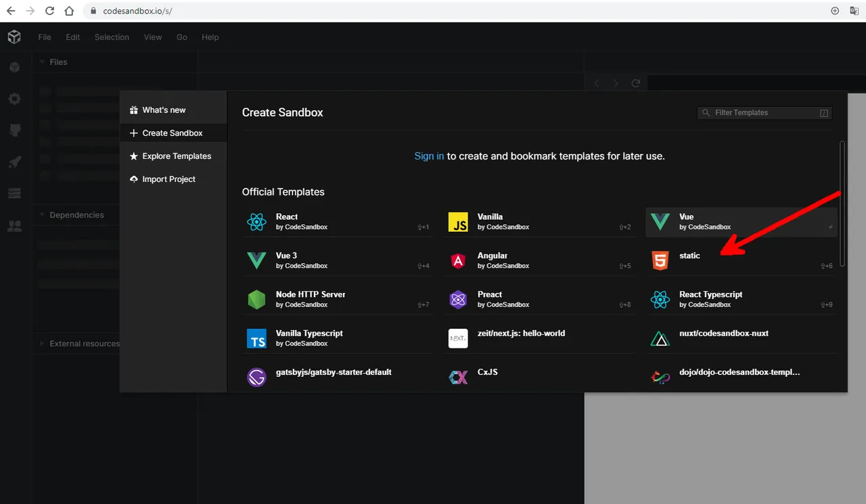Select the Angular template icon
Viewport: 866px width, 504px height.
click(458, 260)
